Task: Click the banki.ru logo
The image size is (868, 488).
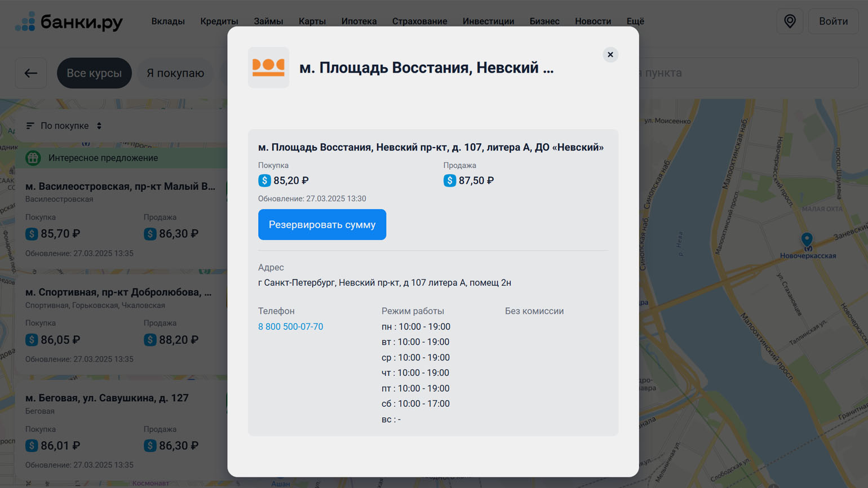Action: click(69, 21)
